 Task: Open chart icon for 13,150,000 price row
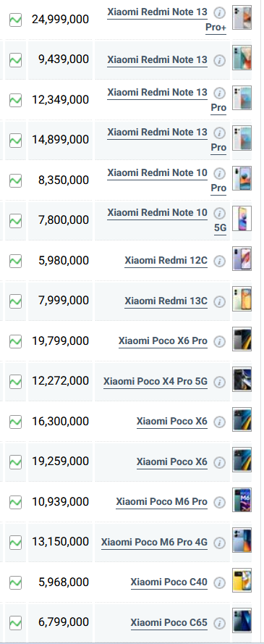click(x=16, y=542)
